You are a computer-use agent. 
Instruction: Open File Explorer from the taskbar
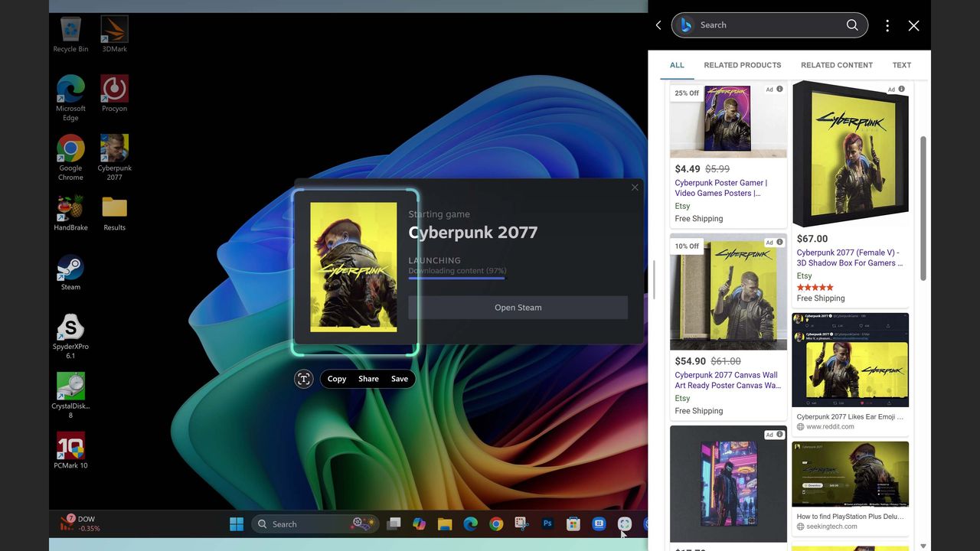pos(445,524)
